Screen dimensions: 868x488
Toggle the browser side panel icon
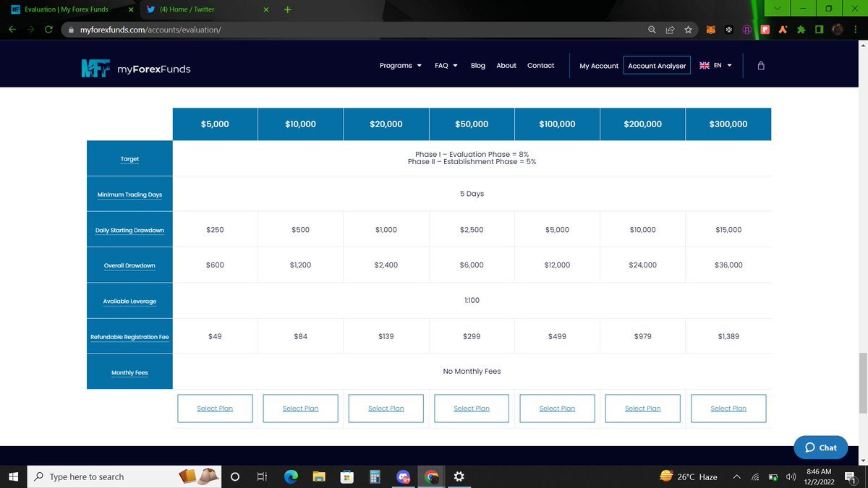[x=819, y=30]
